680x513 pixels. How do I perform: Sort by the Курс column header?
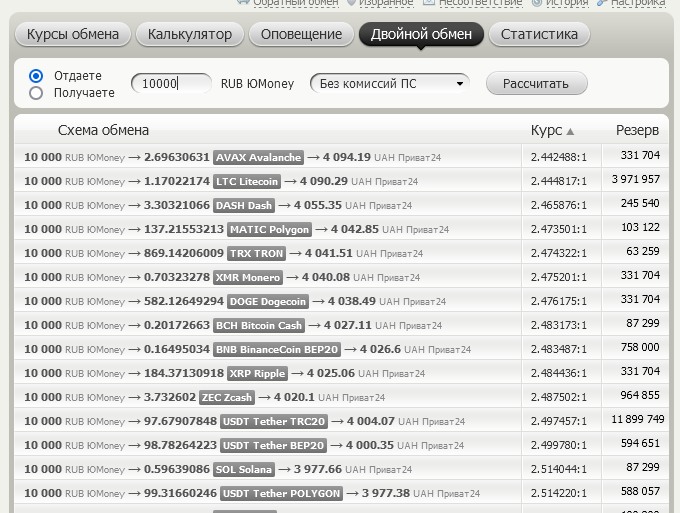click(552, 130)
